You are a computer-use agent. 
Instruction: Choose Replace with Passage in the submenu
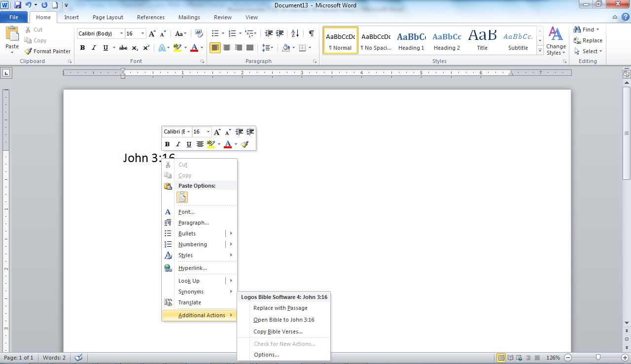[280, 308]
